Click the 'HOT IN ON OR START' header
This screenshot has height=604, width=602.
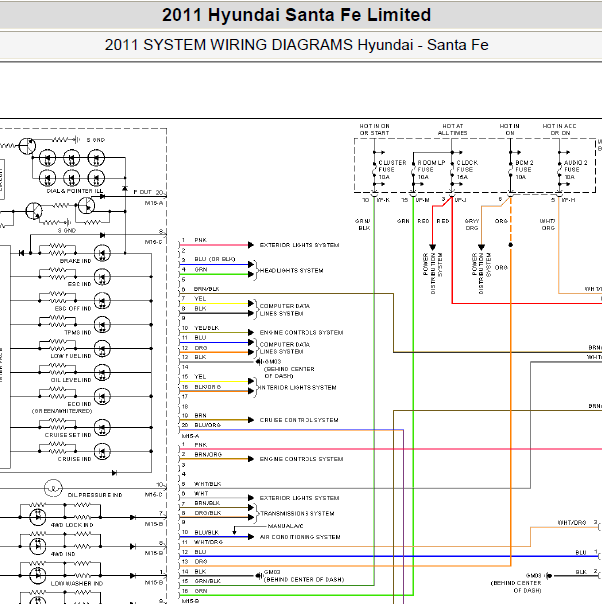(374, 129)
